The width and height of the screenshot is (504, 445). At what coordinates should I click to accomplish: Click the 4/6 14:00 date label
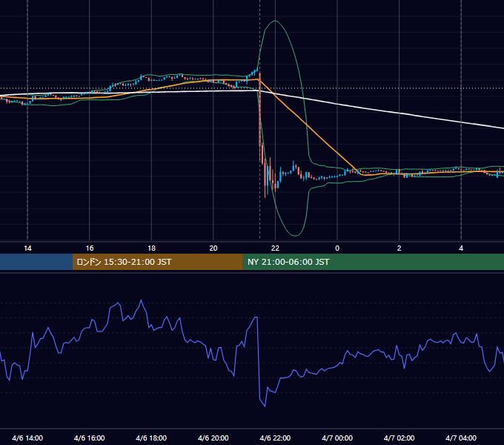(x=27, y=438)
